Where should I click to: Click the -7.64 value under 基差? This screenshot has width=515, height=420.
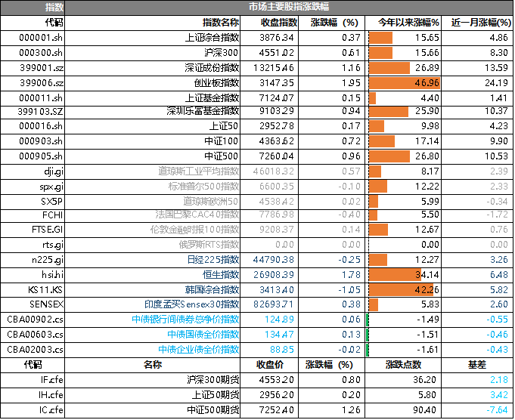[x=497, y=410]
